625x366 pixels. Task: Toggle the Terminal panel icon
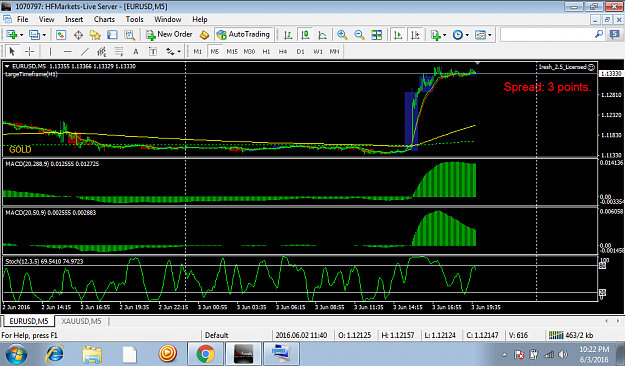tap(112, 35)
